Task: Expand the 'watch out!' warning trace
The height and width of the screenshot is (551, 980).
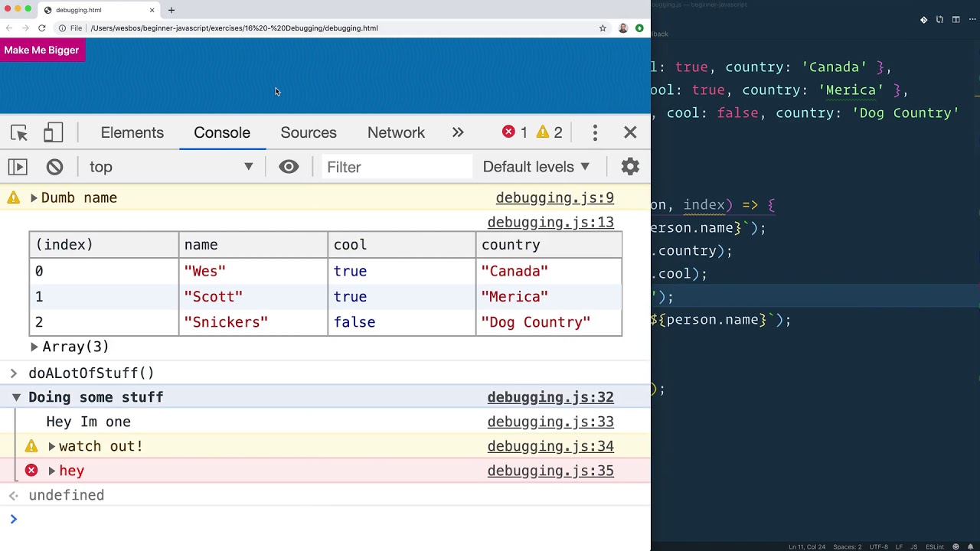Action: [52, 446]
